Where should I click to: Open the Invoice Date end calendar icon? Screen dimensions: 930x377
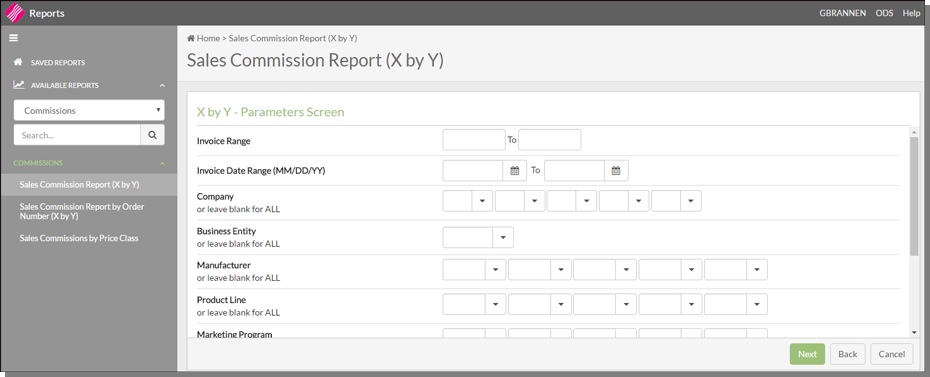click(x=616, y=171)
